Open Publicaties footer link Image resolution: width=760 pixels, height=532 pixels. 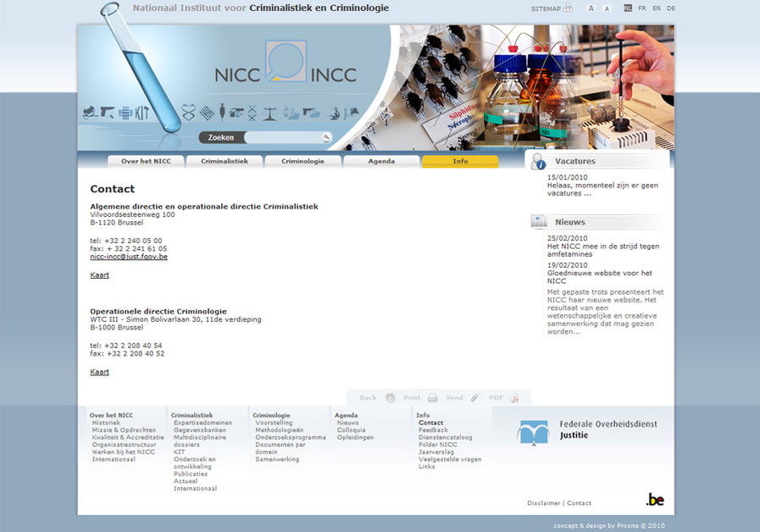pos(191,474)
